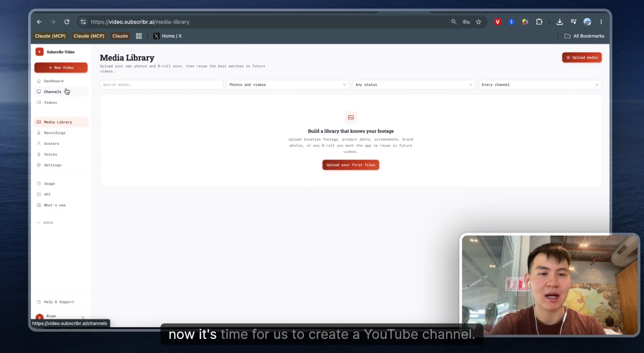
Task: Open Chrome three-dot menu
Action: [601, 22]
